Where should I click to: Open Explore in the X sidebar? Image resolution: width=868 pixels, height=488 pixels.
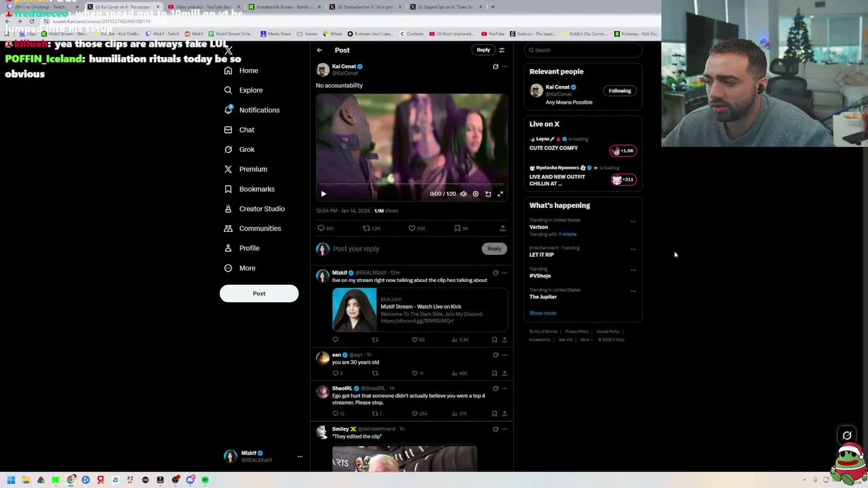pos(243,90)
